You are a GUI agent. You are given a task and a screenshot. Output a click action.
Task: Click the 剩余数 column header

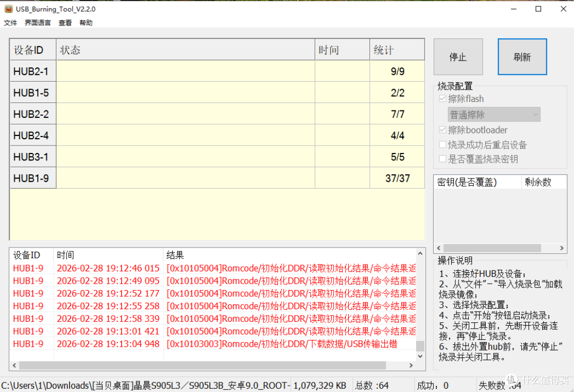[x=544, y=182]
